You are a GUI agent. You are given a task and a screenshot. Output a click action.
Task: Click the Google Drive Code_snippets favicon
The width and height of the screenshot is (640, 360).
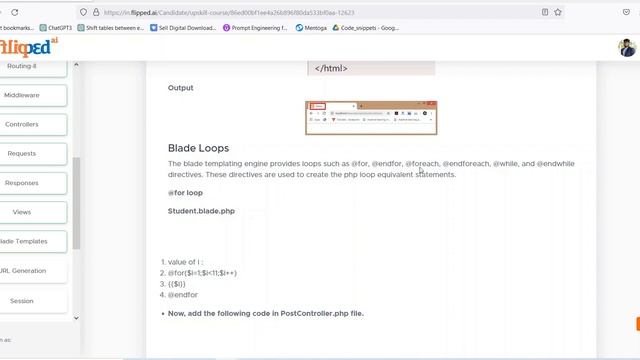coord(336,28)
